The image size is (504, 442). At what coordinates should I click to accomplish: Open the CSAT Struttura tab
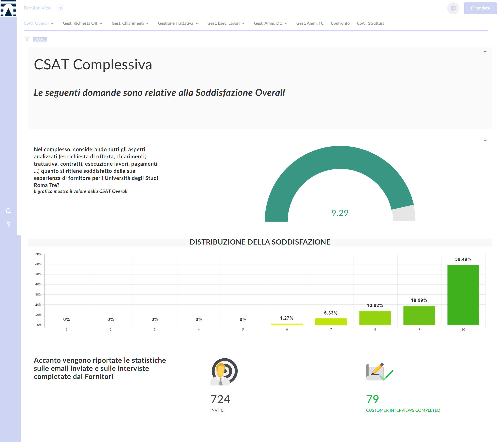(370, 23)
